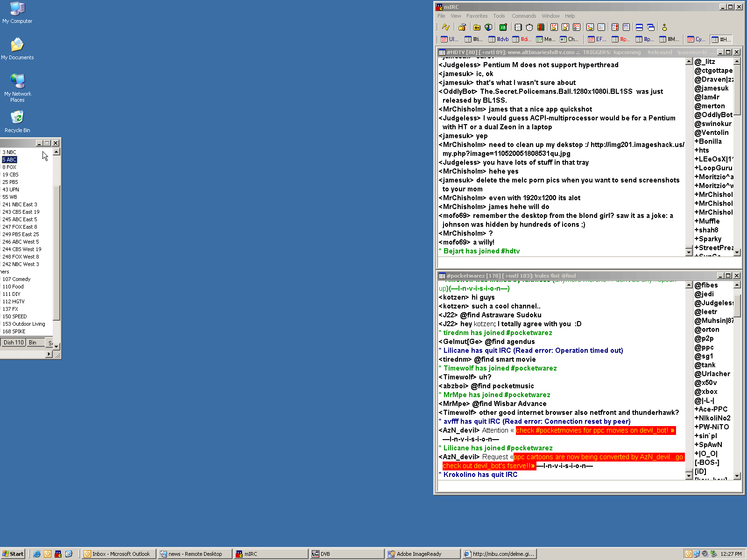
Task: Click the DCC Options toolbar icon
Action: point(577,27)
